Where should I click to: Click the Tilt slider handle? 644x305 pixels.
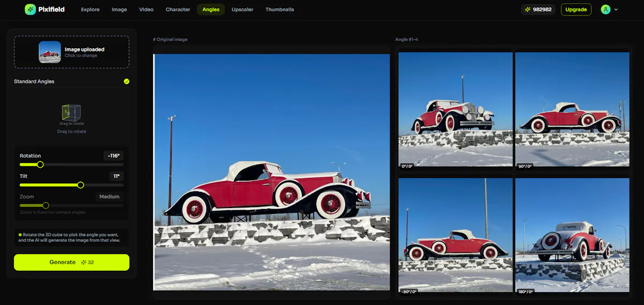tap(80, 185)
